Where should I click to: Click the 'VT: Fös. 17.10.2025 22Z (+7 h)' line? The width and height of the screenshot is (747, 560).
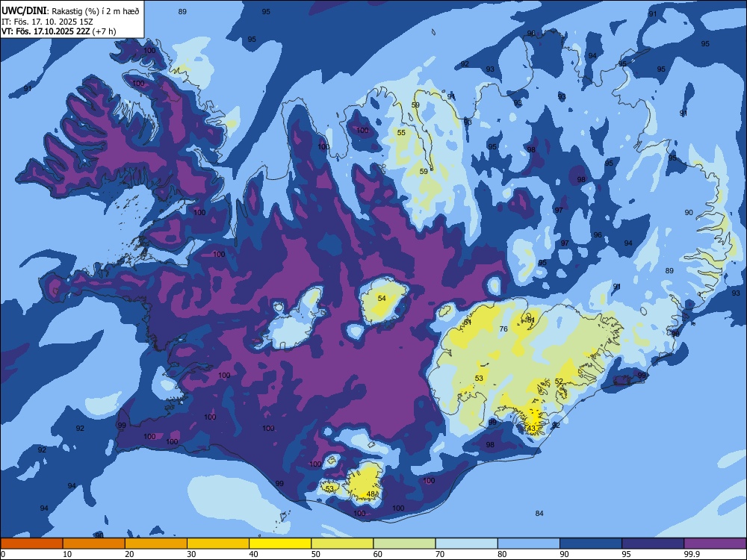(58, 31)
